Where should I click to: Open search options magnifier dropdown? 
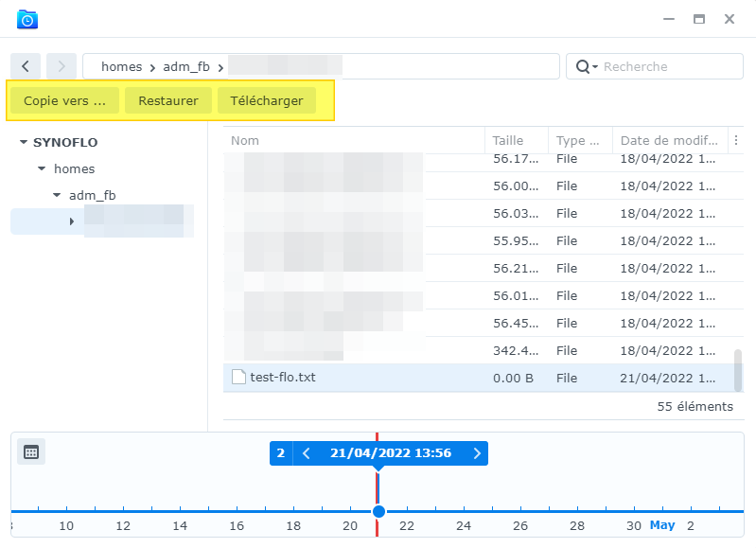coord(587,66)
